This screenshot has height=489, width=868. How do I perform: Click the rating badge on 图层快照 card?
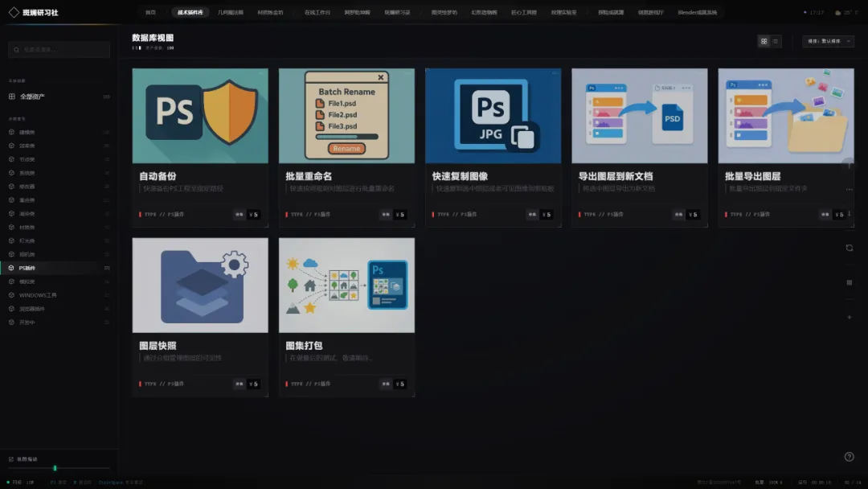[240, 384]
